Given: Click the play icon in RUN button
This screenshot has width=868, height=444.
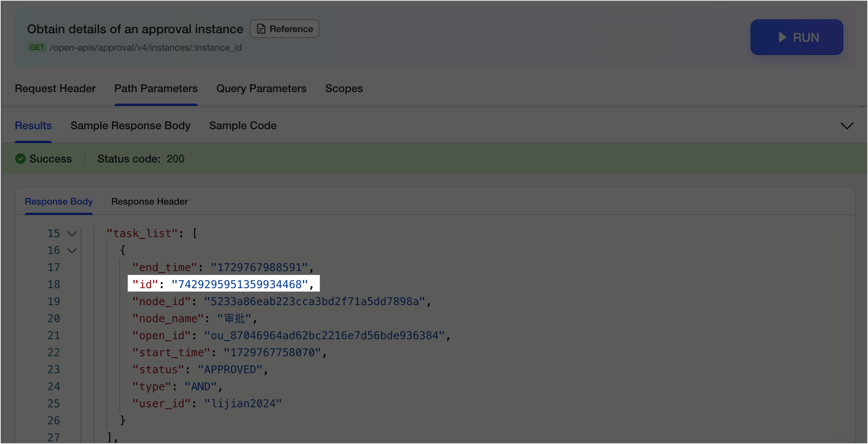Looking at the screenshot, I should tap(782, 38).
